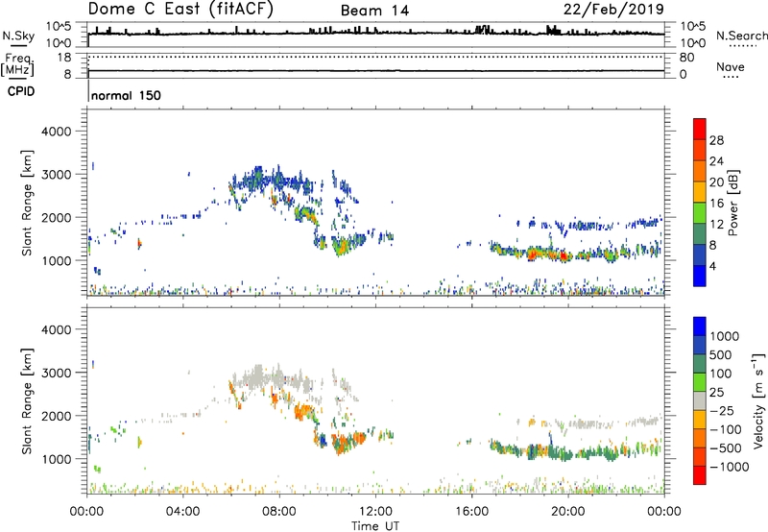Click the '16:00' time tick label
The height and width of the screenshot is (532, 768).
point(471,512)
